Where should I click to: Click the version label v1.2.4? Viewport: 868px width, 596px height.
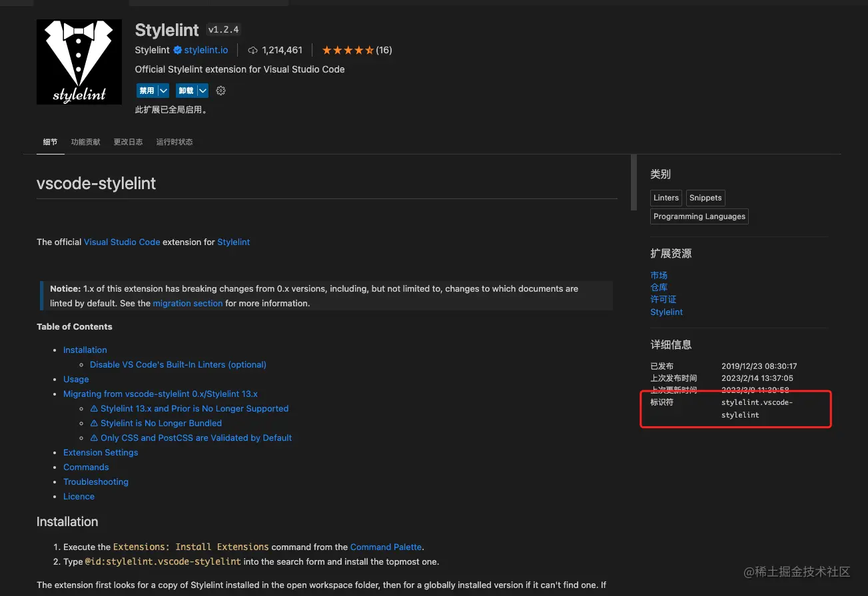223,29
